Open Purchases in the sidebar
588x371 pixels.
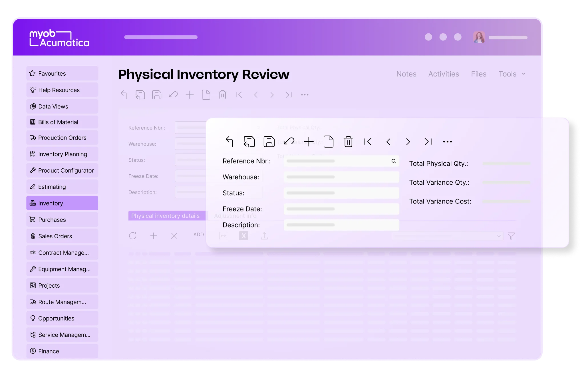pyautogui.click(x=62, y=220)
